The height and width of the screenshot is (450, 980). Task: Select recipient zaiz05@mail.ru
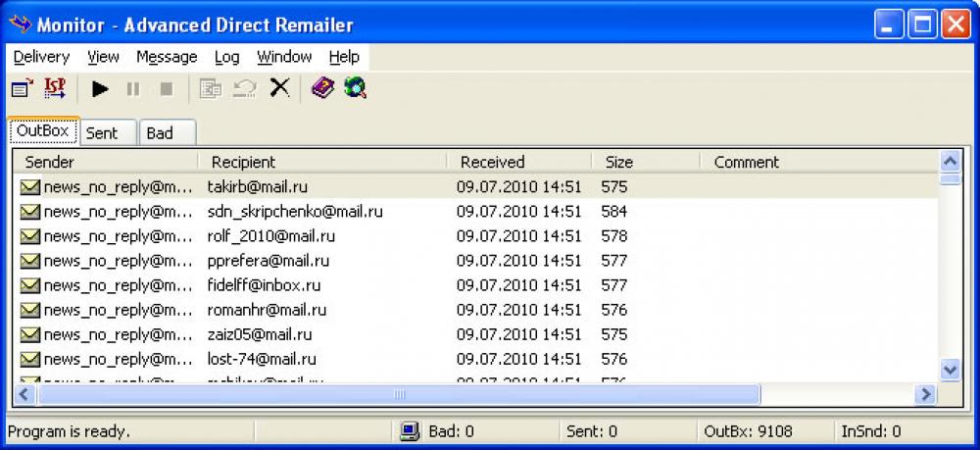tap(260, 335)
